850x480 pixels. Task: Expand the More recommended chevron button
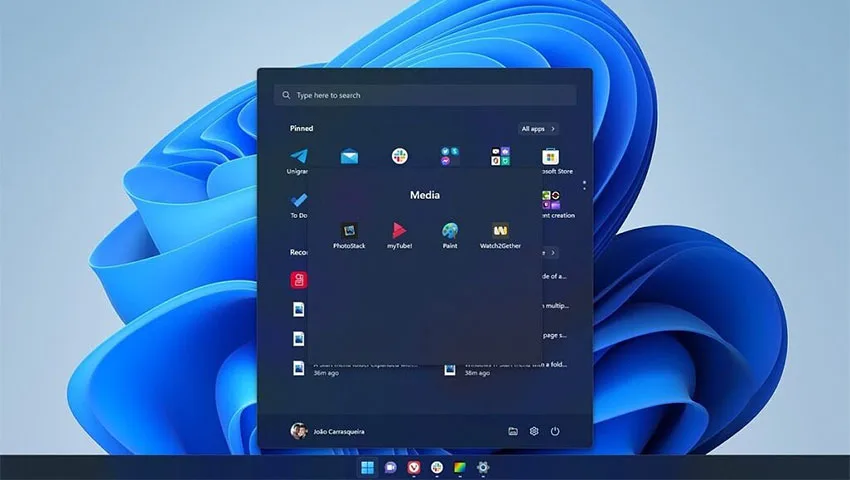pyautogui.click(x=550, y=253)
